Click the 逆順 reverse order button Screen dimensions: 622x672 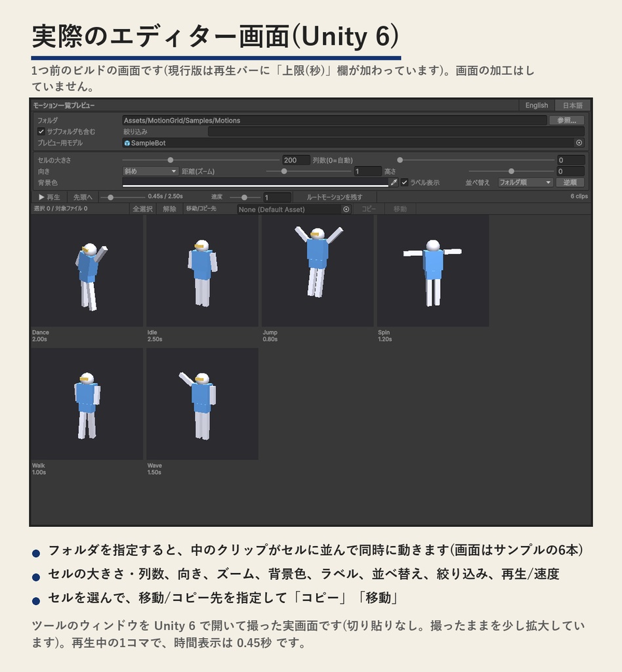[x=570, y=182]
